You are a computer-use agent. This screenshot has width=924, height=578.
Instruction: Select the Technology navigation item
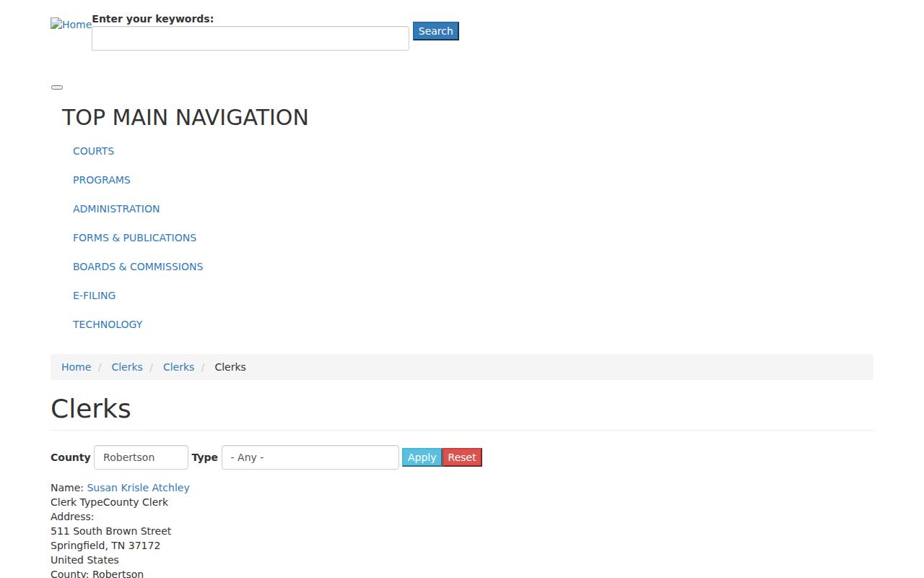(108, 324)
